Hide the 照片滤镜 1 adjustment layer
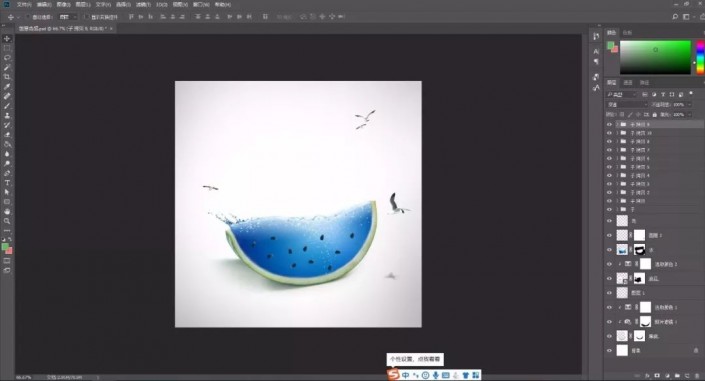Image resolution: width=705 pixels, height=381 pixels. pos(610,322)
